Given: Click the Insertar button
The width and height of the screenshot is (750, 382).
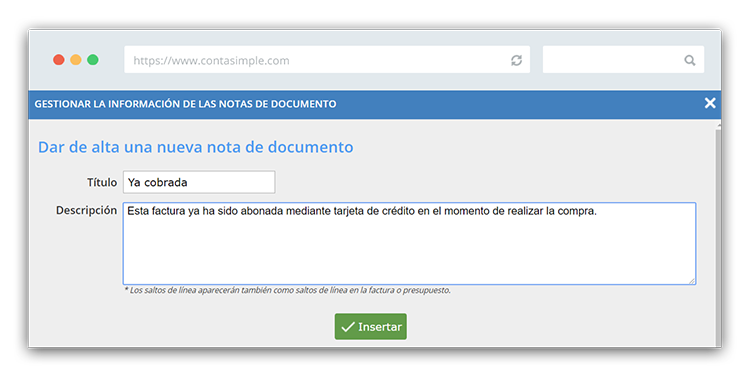Looking at the screenshot, I should (x=371, y=327).
